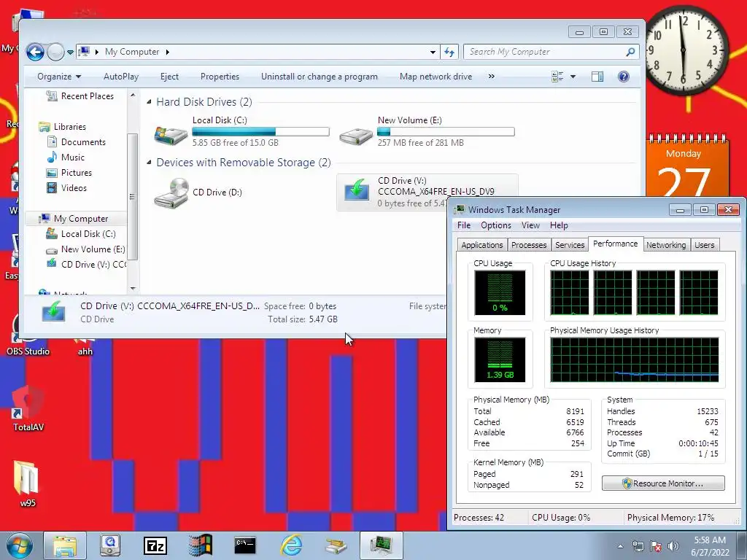This screenshot has height=560, width=747.
Task: Click Uninstall or change a program
Action: coord(320,77)
